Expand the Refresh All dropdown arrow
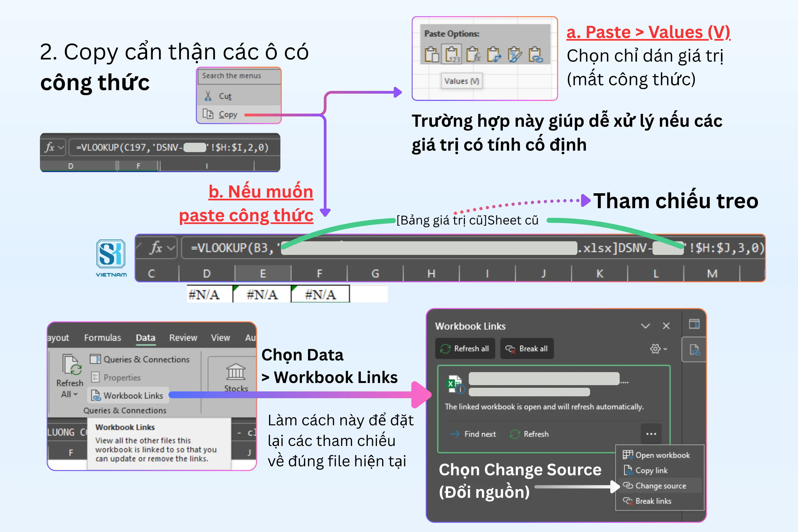This screenshot has width=798, height=532. click(75, 394)
